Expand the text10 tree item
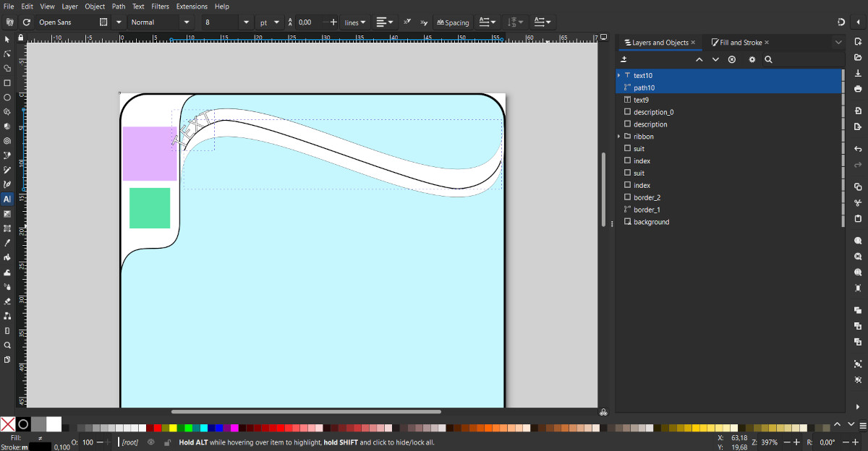Screen dimensions: 868x451 619,75
